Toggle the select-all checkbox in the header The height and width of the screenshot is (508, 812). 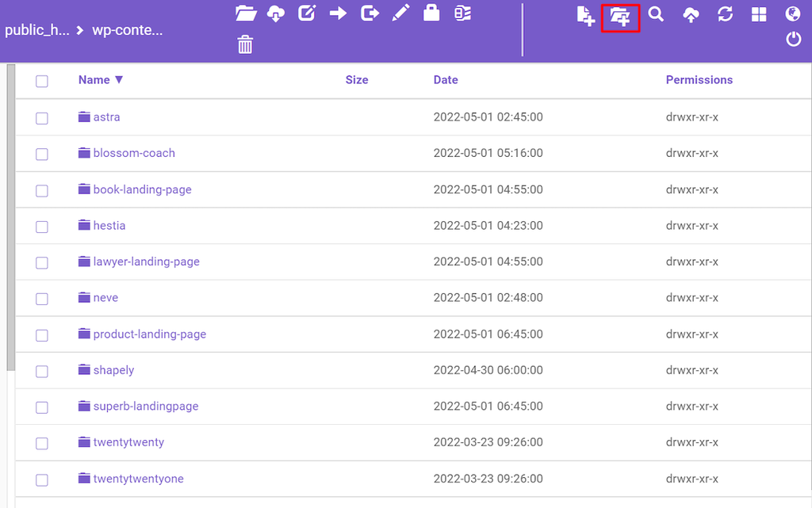(x=41, y=81)
